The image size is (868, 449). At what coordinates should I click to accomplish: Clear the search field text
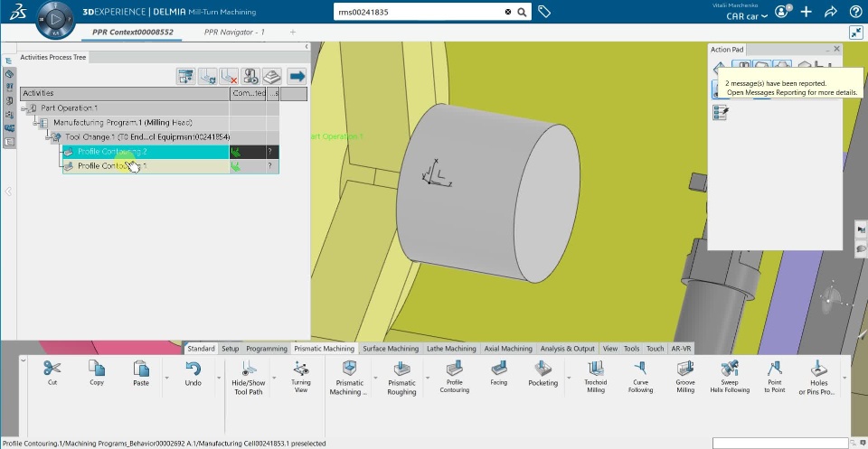(x=507, y=12)
